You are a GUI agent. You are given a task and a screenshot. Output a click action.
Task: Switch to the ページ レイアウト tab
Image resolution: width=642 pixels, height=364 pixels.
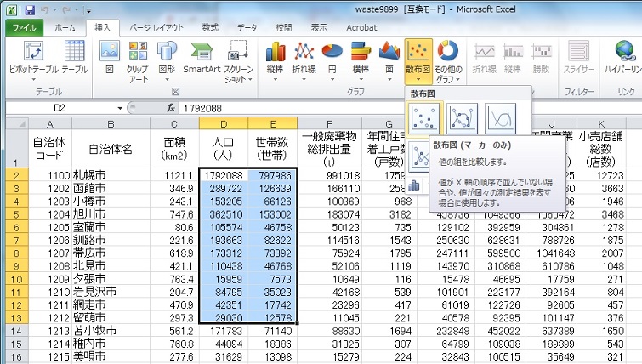pos(156,28)
